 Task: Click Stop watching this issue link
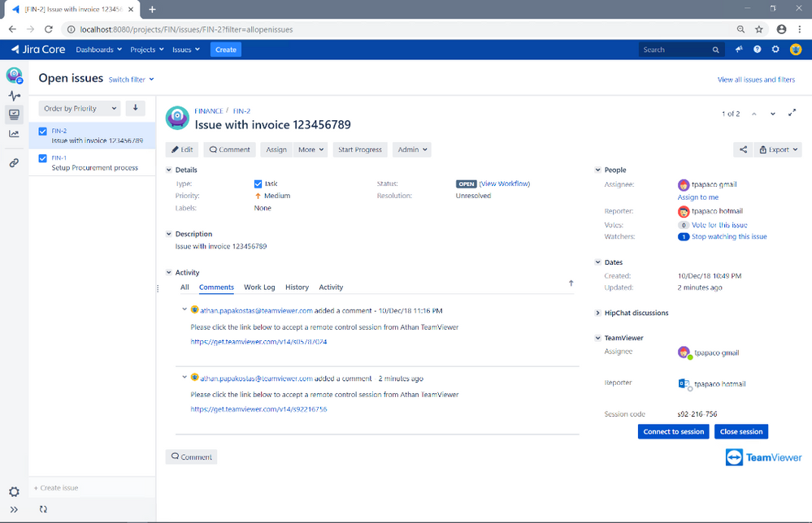pyautogui.click(x=729, y=236)
